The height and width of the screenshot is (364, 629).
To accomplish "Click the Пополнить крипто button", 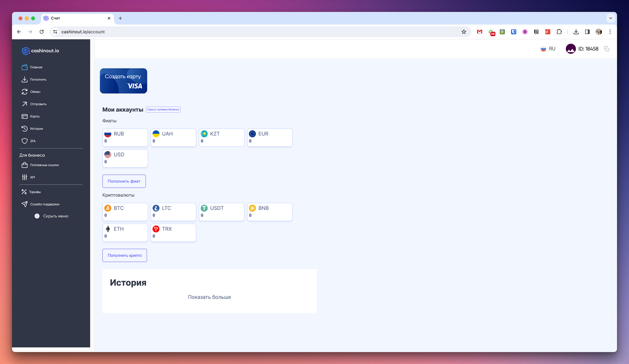I will [125, 256].
